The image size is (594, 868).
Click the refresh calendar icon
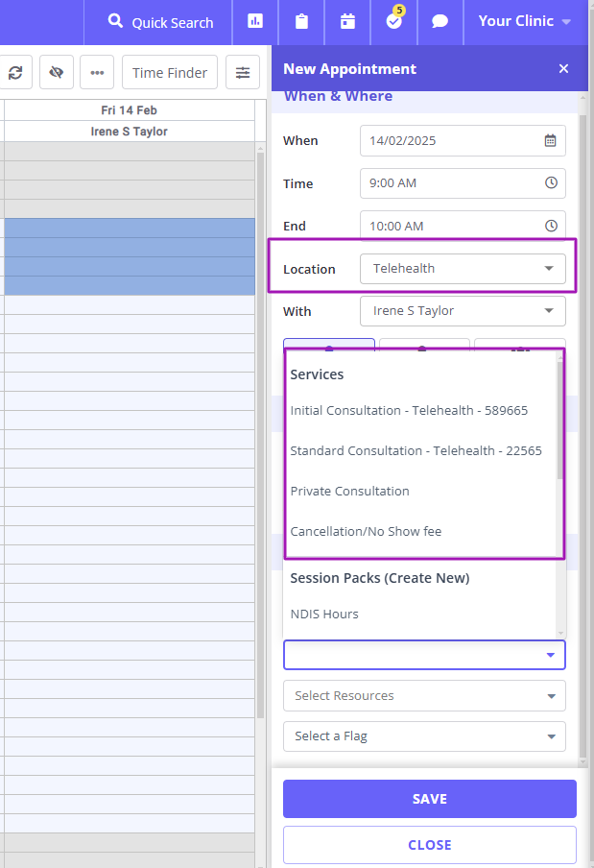click(15, 73)
